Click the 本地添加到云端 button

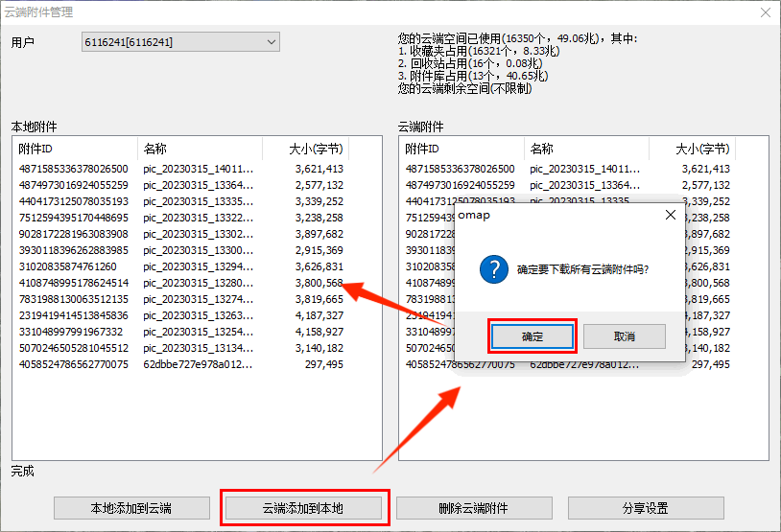click(x=131, y=508)
